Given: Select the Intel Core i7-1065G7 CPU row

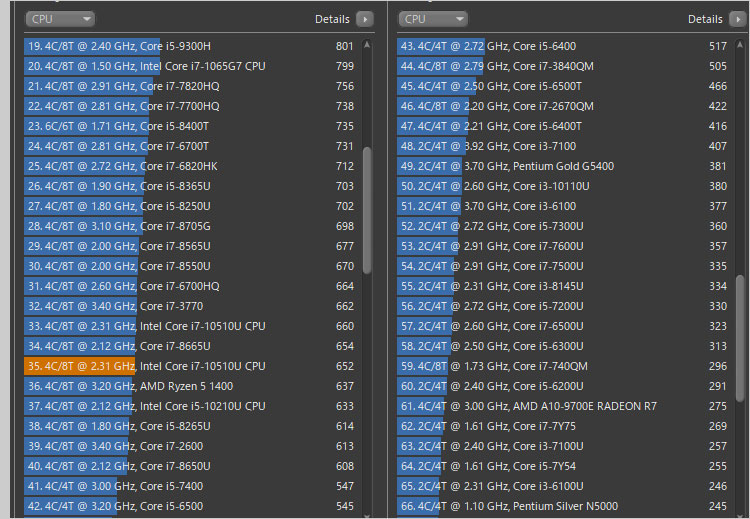Looking at the screenshot, I should [190, 66].
